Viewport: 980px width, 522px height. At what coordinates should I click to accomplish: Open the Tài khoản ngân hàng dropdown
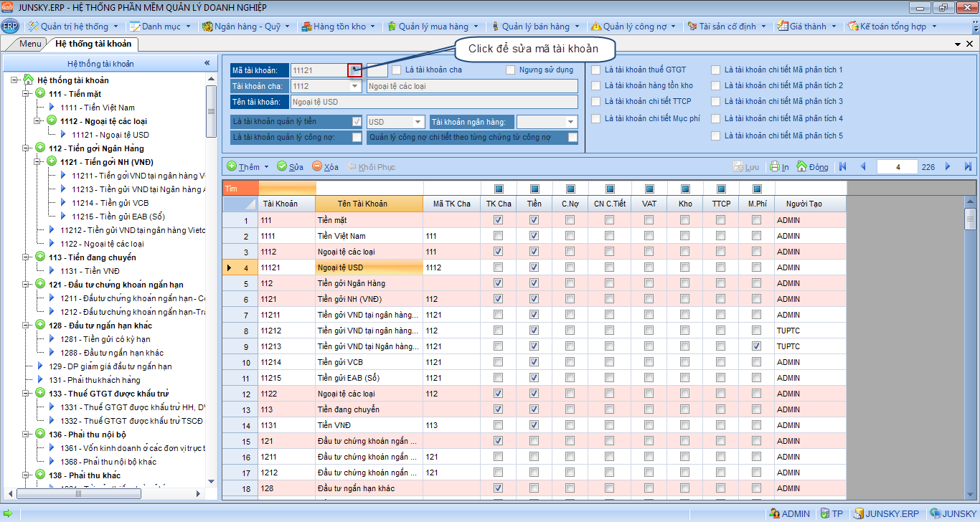[x=571, y=122]
